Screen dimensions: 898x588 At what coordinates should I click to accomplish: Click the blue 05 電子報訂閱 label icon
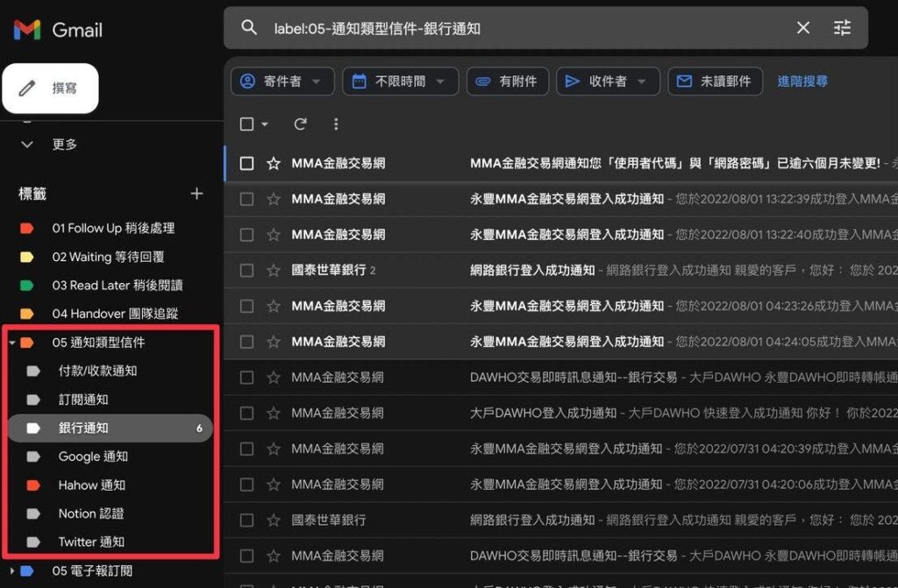27,570
